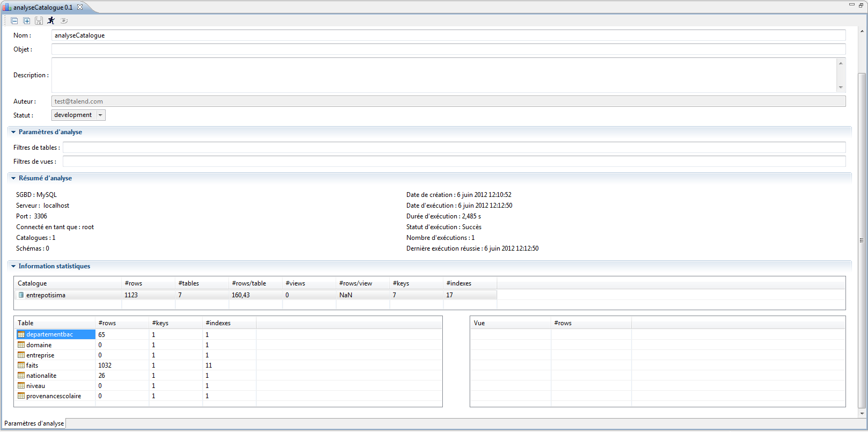Screen dimensions: 868x432
Task: Collapse the Résumé d'analyse section
Action: click(x=13, y=178)
